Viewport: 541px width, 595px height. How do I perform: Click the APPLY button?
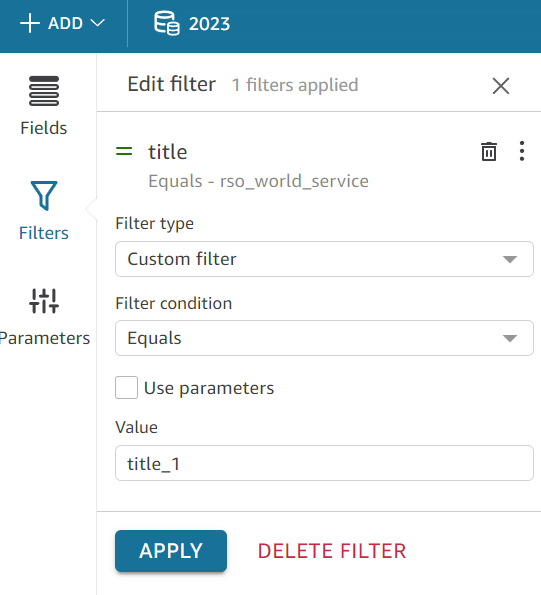coord(171,551)
